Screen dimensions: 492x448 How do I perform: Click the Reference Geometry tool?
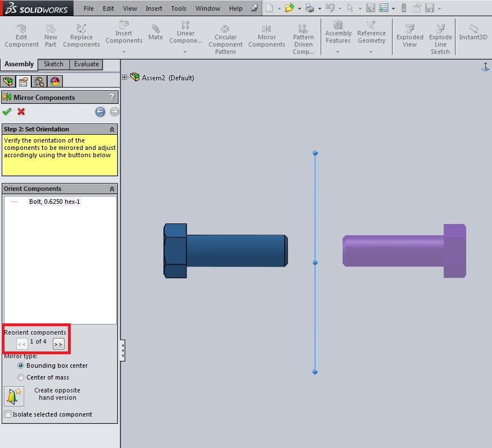click(x=371, y=33)
